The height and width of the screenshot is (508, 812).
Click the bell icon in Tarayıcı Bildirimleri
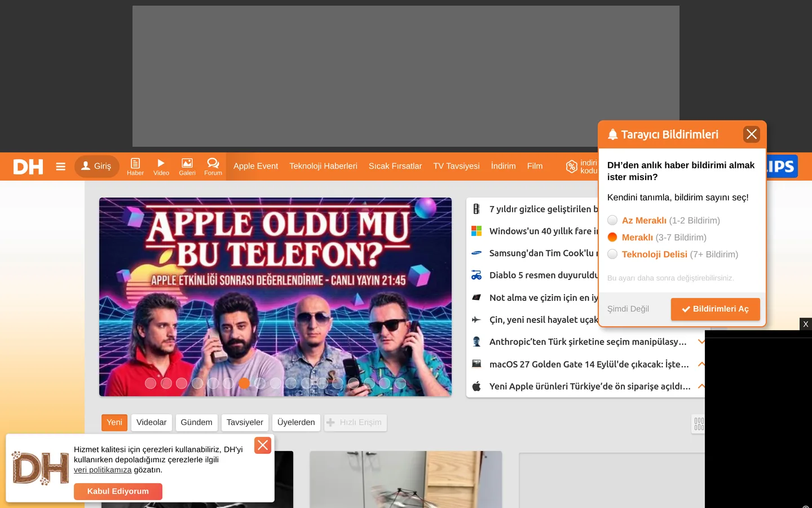point(613,134)
